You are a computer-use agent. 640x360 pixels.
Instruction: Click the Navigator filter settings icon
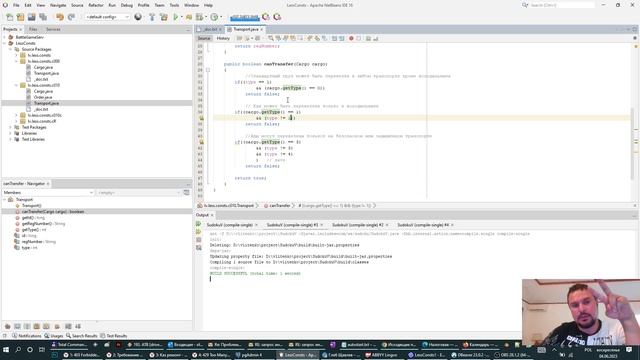coord(187,193)
